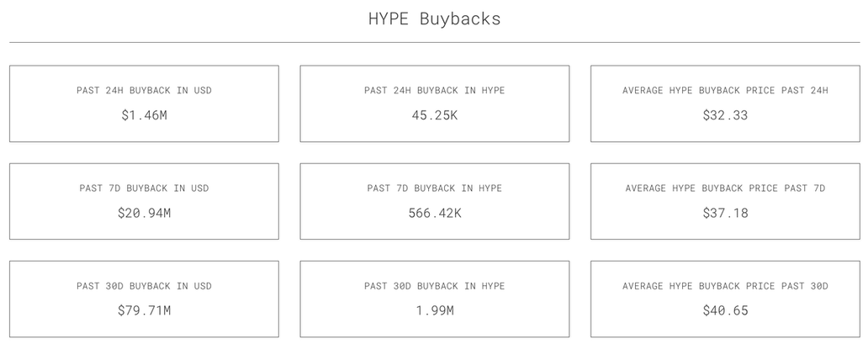The width and height of the screenshot is (868, 344).
Task: Click the $20.94M buyback value
Action: click(x=144, y=214)
